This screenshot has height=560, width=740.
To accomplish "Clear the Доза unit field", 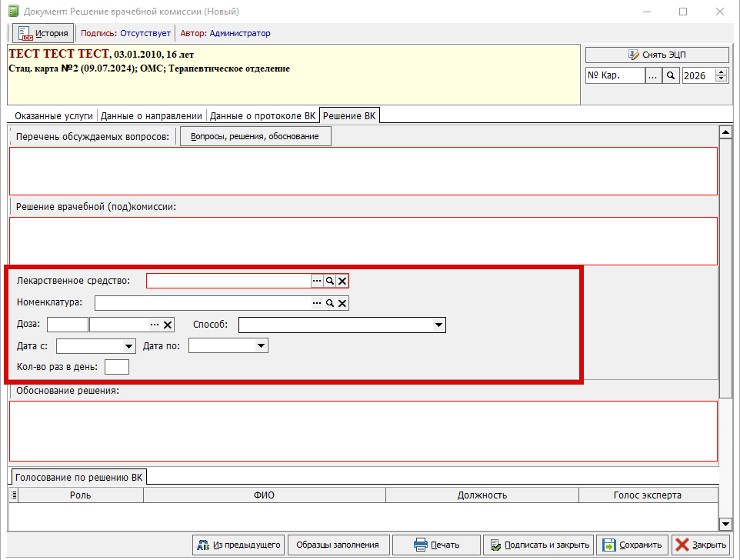I will point(168,325).
